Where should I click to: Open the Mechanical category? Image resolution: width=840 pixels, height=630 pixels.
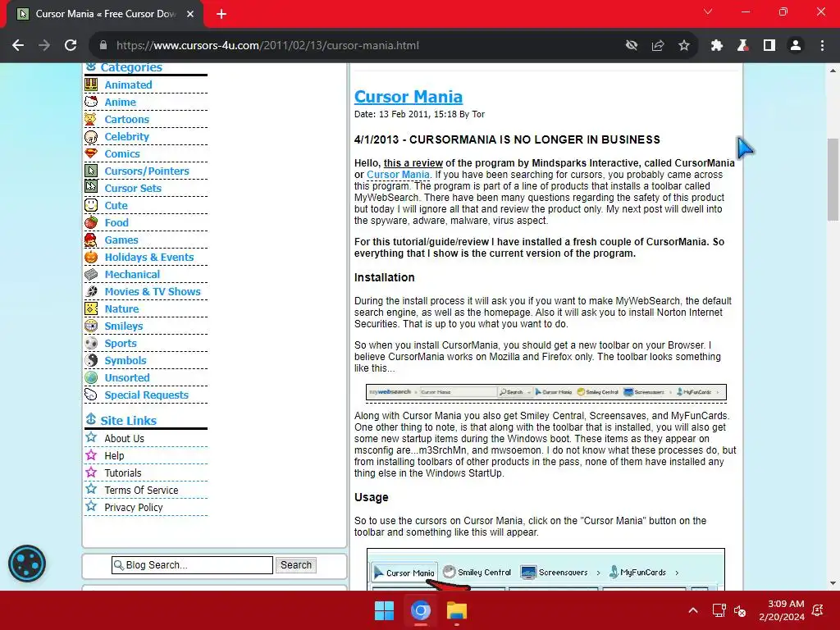pyautogui.click(x=132, y=274)
